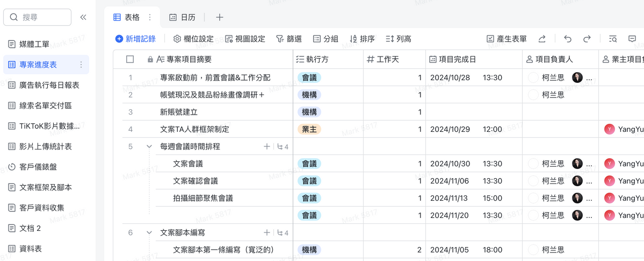Click the orange 業主 tag in row 4

click(309, 129)
